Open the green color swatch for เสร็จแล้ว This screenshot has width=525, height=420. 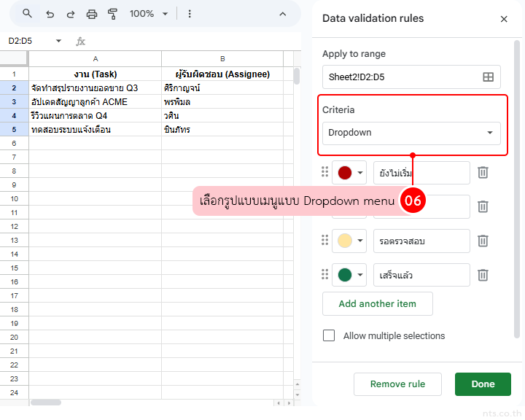349,275
